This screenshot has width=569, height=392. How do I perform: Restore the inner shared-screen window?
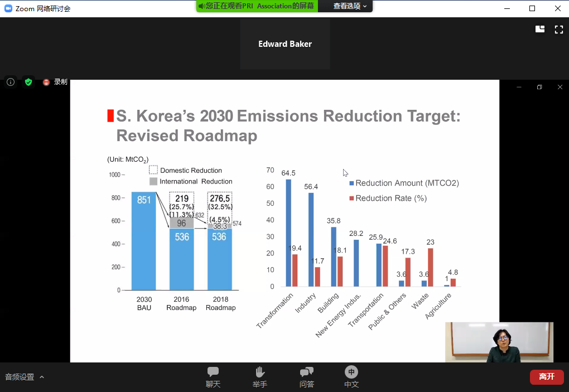point(539,88)
